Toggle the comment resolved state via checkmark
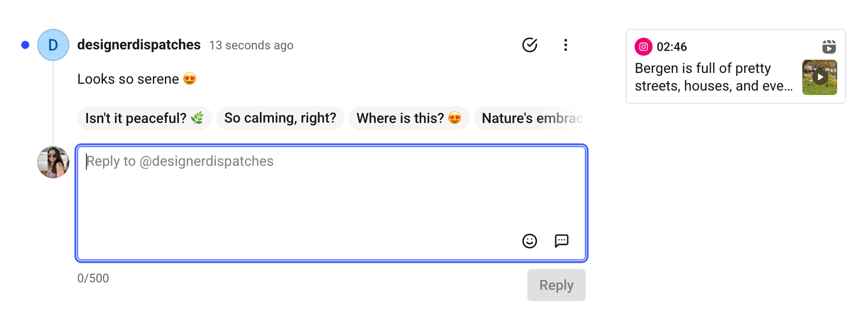This screenshot has width=868, height=322. (x=530, y=45)
